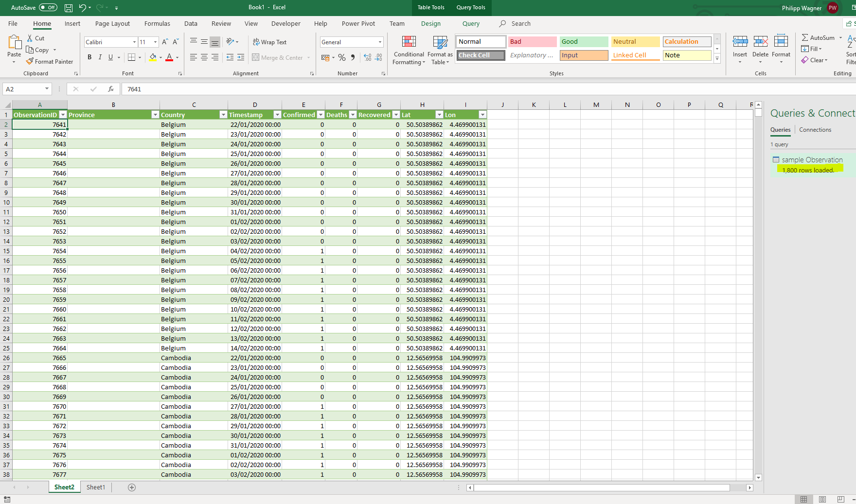
Task: Click the formula bar showing 7641
Action: (x=489, y=89)
